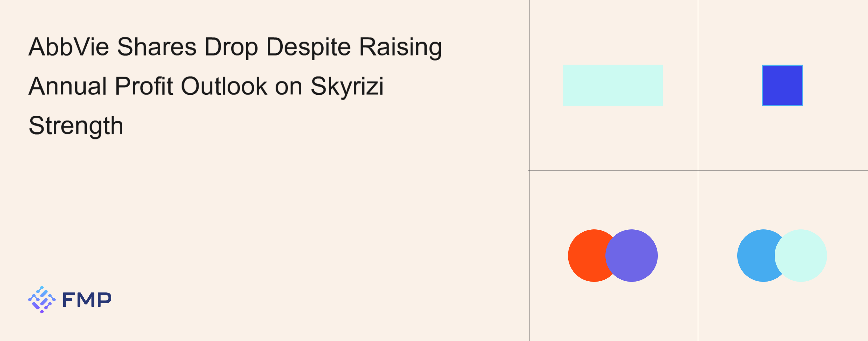Click the word "AbbVie" in the headline

[x=69, y=47]
